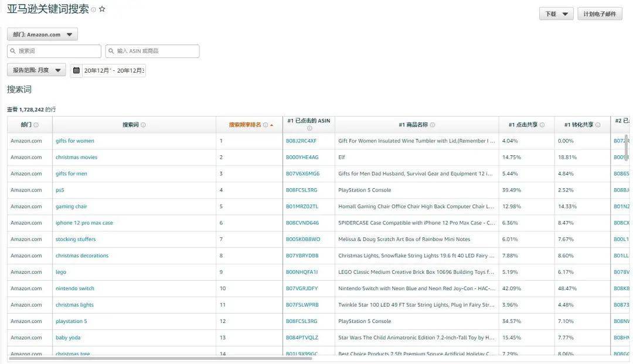Select conversion share value 18.81%
The width and height of the screenshot is (633, 364).
[x=567, y=158]
